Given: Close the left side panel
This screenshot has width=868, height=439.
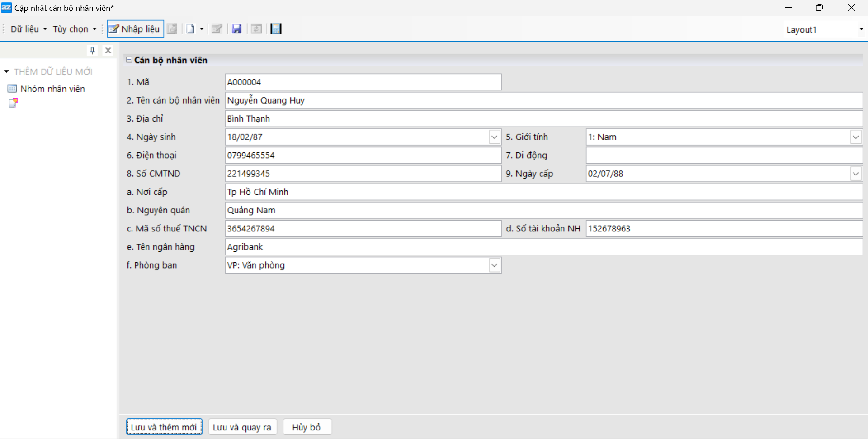Looking at the screenshot, I should (108, 50).
